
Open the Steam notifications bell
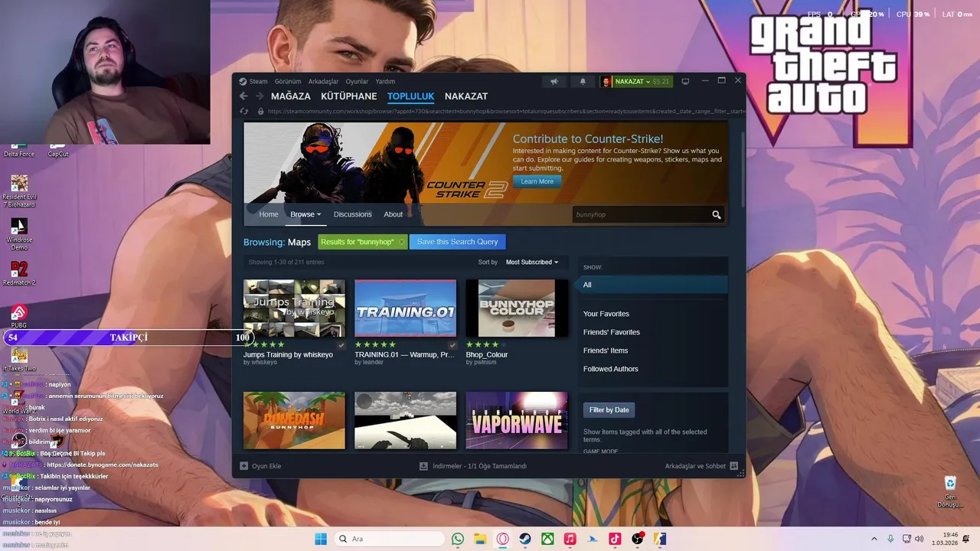pos(583,81)
